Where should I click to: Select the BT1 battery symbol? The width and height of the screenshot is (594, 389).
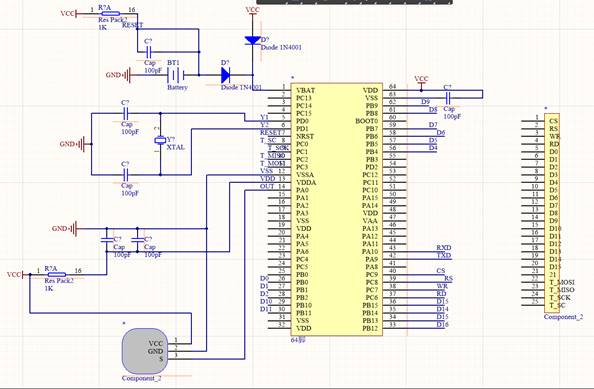[175, 75]
